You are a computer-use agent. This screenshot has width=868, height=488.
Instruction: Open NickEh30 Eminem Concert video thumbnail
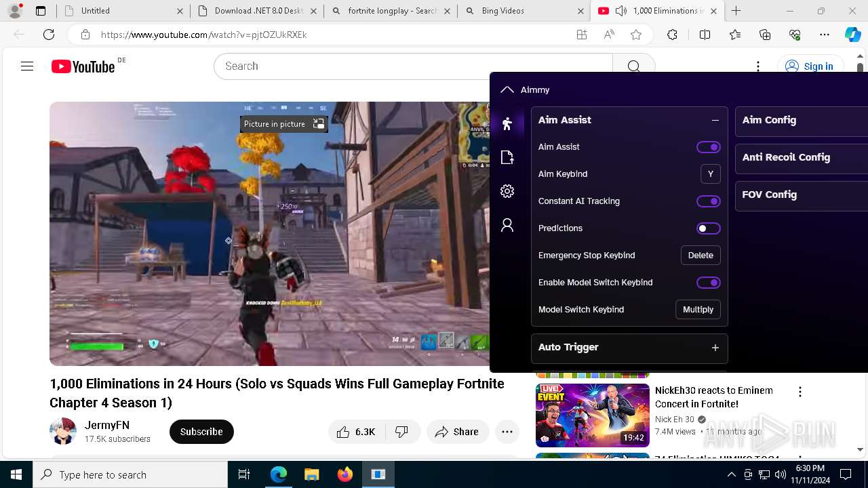point(593,415)
